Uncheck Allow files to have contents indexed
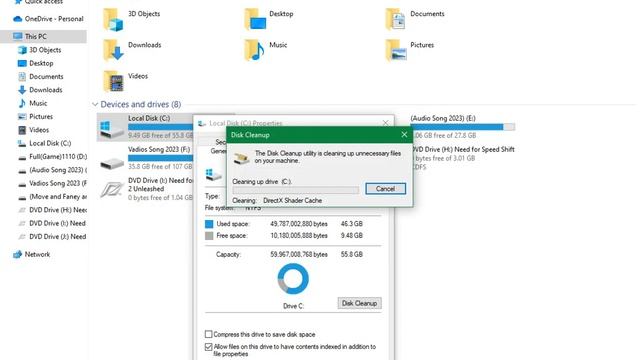The height and width of the screenshot is (360, 640). point(209,347)
